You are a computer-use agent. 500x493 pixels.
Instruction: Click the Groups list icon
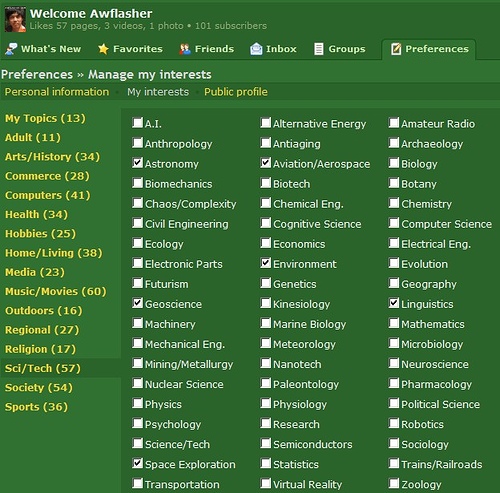pos(319,49)
